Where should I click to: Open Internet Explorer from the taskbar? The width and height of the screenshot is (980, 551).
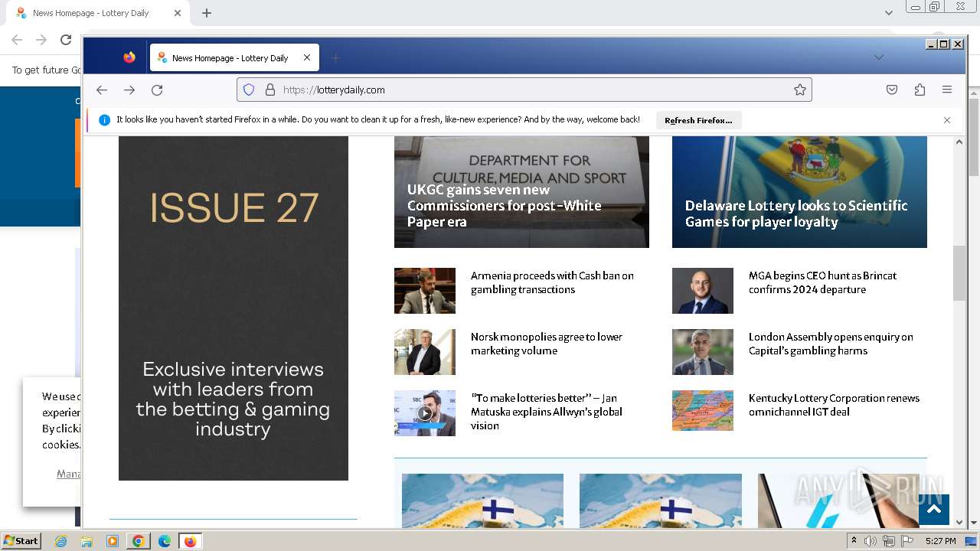tap(61, 541)
